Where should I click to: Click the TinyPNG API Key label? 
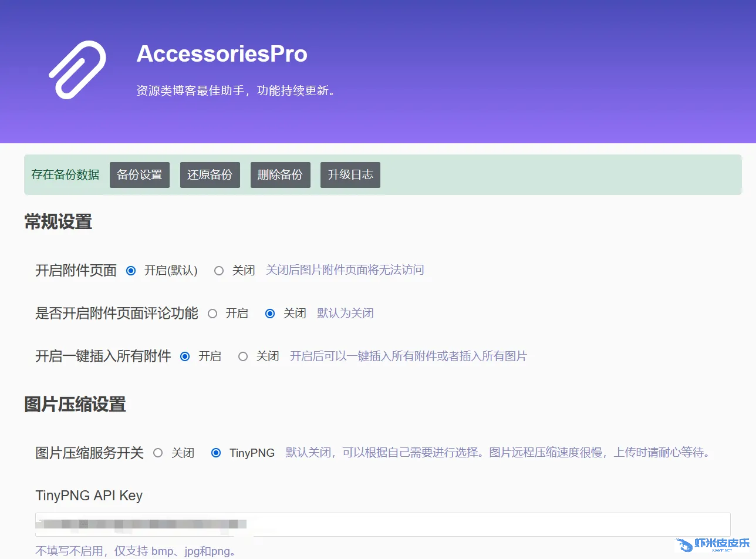click(x=89, y=496)
